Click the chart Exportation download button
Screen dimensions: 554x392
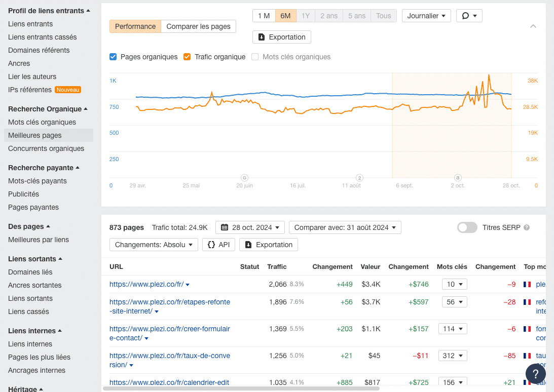[x=282, y=37]
